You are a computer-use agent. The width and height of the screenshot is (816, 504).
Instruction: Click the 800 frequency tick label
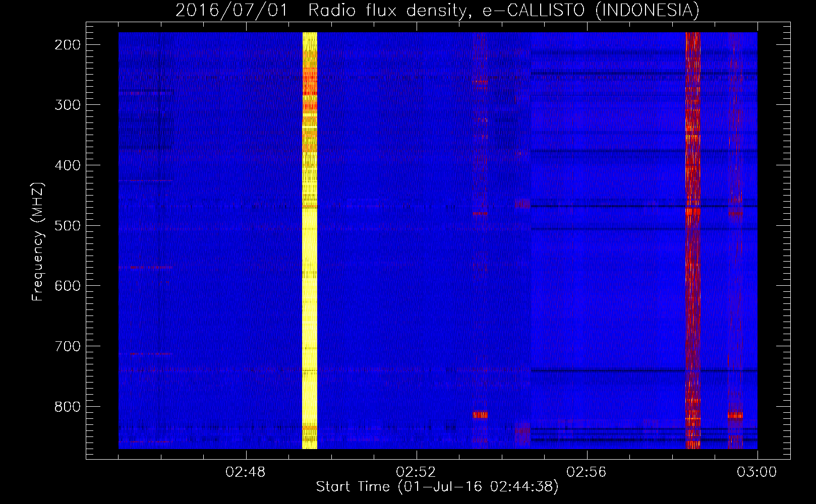click(68, 407)
